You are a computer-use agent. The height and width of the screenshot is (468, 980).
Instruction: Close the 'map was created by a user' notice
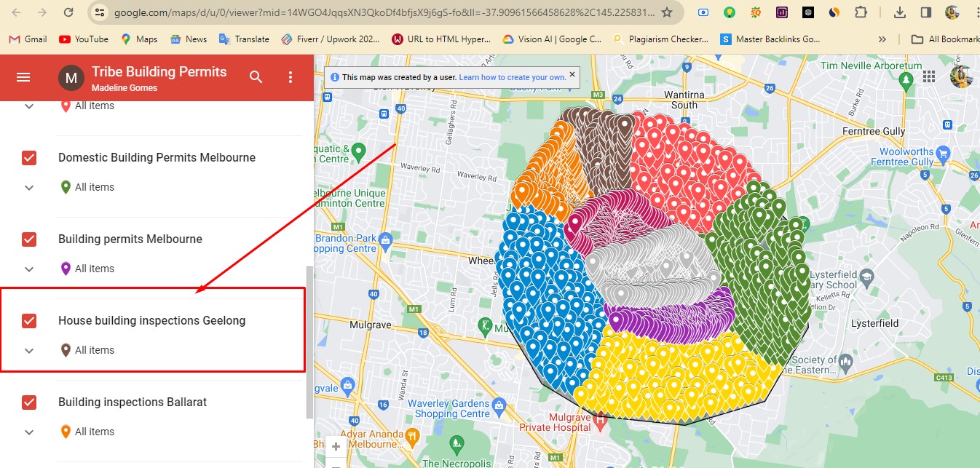tap(572, 74)
